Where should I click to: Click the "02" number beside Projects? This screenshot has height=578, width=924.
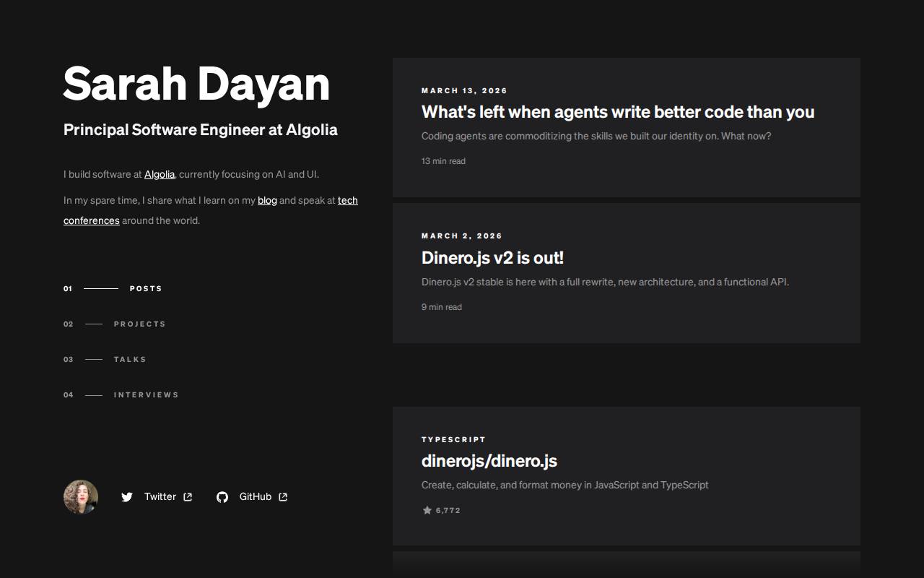point(69,324)
